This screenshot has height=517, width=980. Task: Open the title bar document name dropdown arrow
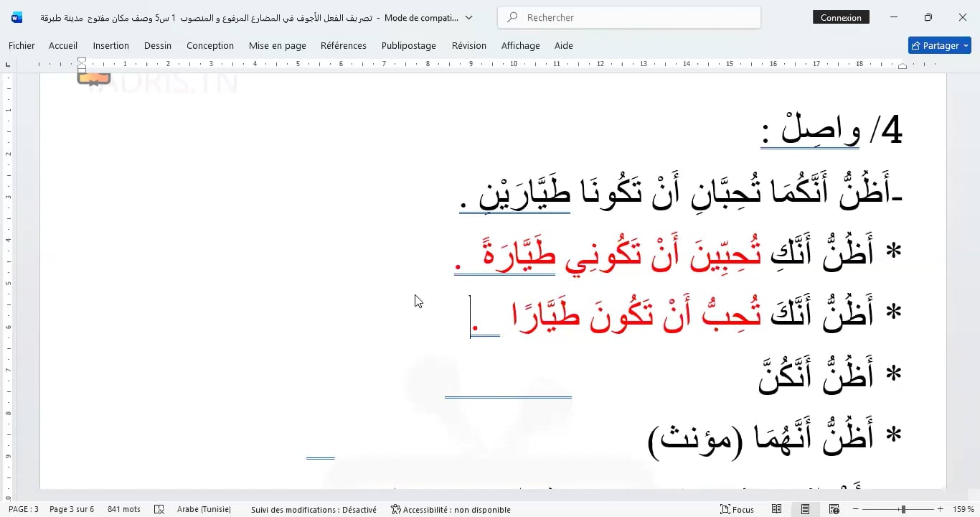point(469,17)
